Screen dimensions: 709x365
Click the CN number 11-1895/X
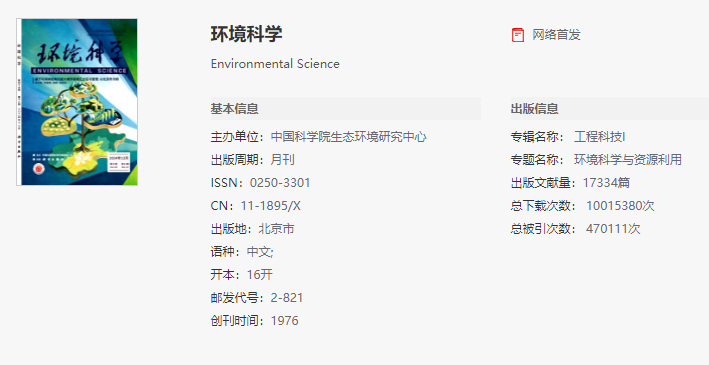pos(270,206)
